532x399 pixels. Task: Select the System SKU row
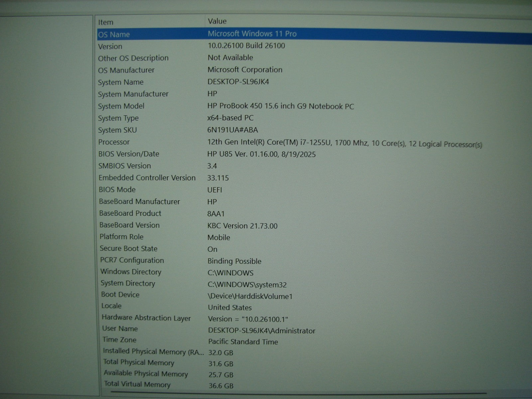click(117, 130)
